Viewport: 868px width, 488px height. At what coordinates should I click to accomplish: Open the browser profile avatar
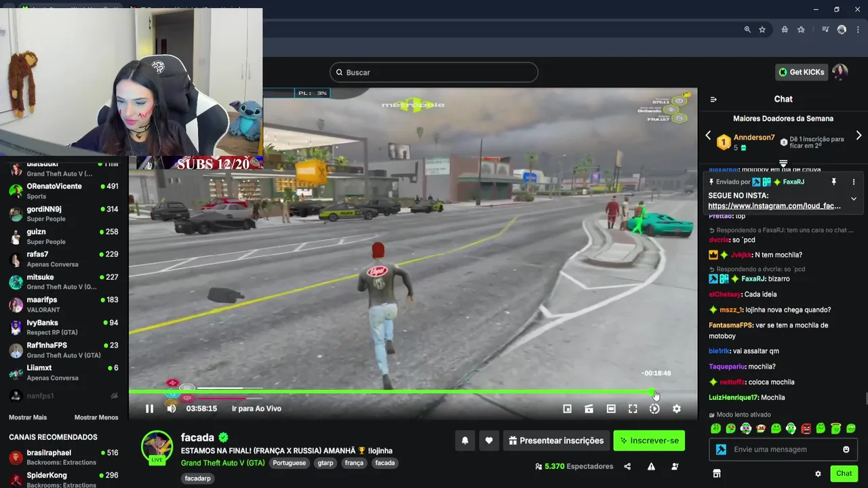pos(842,30)
